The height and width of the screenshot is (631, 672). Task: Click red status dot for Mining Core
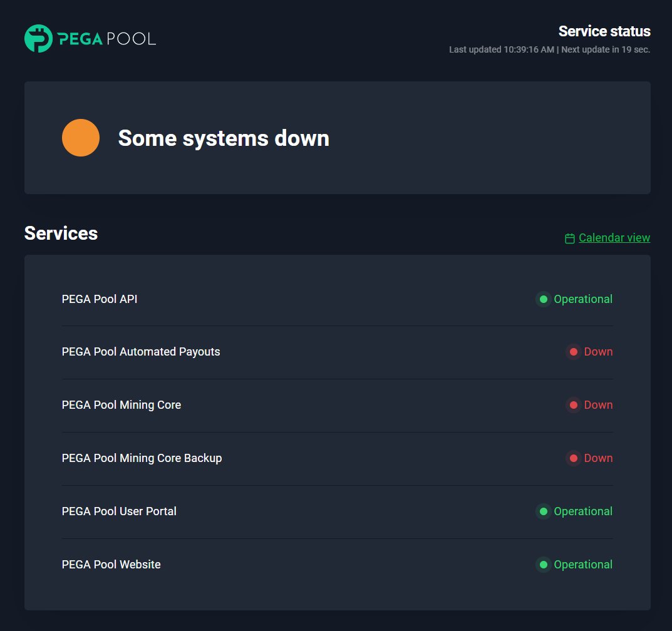point(574,405)
